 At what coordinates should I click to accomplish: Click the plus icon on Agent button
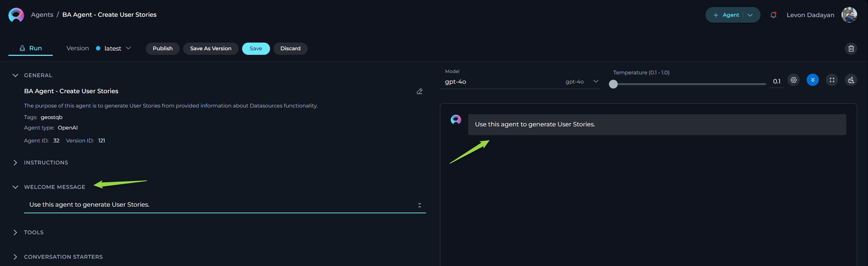pos(716,15)
